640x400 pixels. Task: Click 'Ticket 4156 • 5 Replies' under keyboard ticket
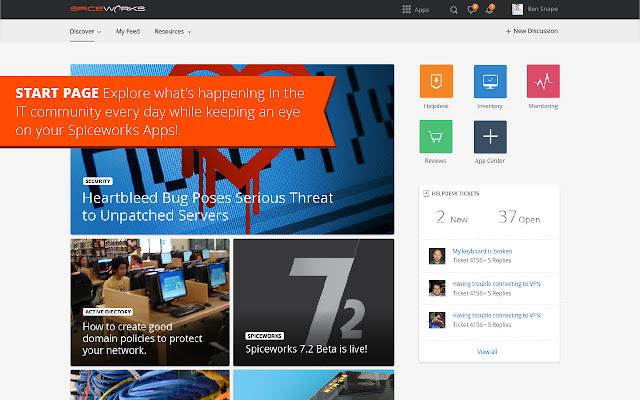coord(482,260)
